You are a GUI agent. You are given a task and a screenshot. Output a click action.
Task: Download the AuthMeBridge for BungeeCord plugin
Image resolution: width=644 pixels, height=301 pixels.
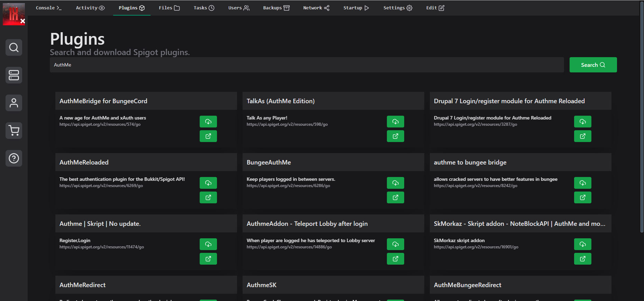(x=208, y=122)
